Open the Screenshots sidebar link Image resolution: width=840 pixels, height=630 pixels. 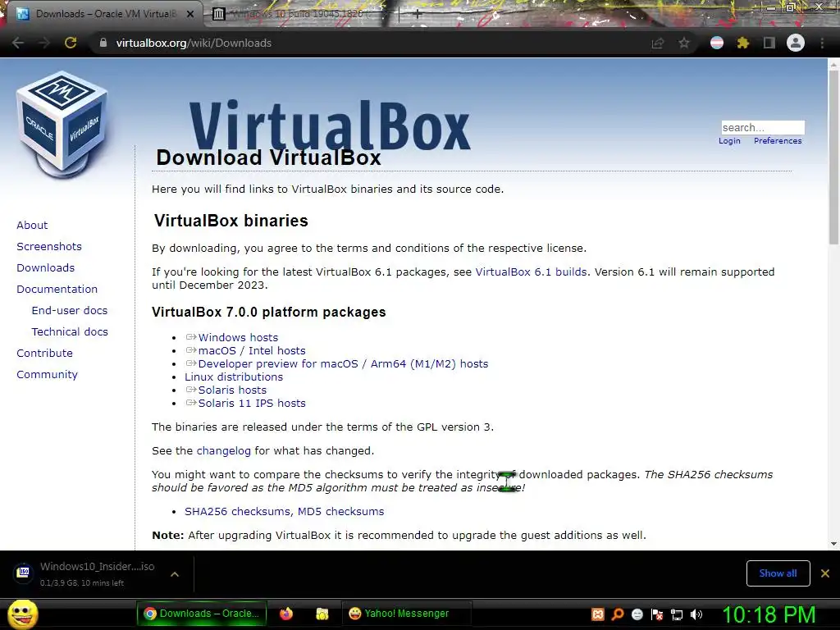pyautogui.click(x=49, y=246)
